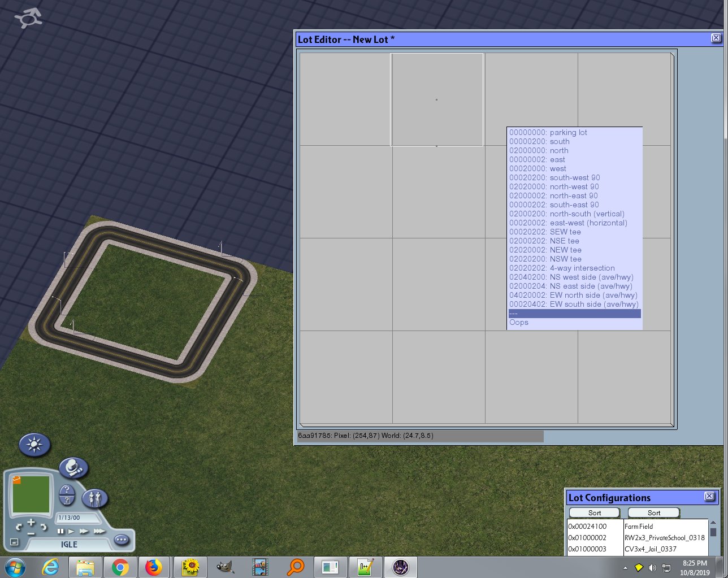Click the right Sort button
This screenshot has width=728, height=578.
654,512
